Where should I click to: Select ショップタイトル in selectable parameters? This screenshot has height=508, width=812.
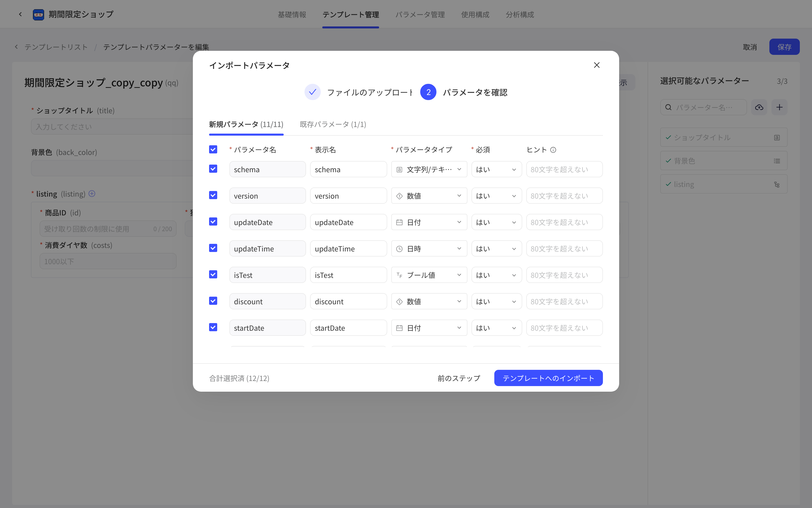(724, 137)
